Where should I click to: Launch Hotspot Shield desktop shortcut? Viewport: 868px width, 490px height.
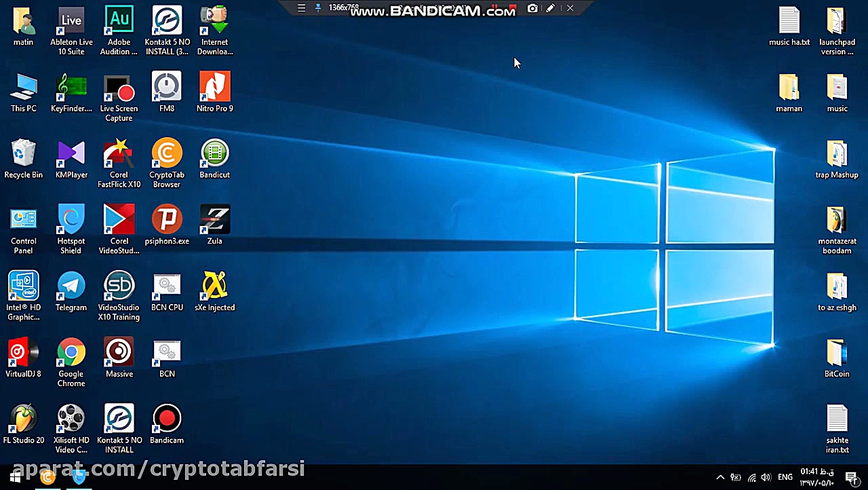point(71,231)
